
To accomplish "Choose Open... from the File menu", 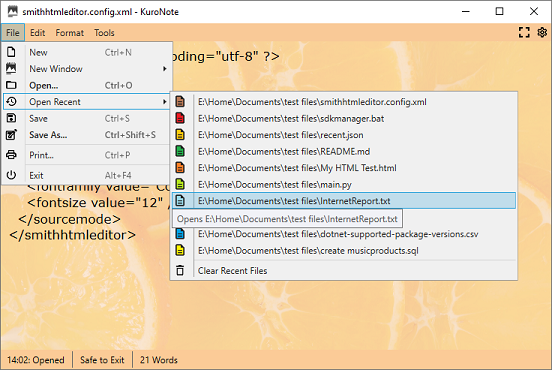I will coord(87,85).
